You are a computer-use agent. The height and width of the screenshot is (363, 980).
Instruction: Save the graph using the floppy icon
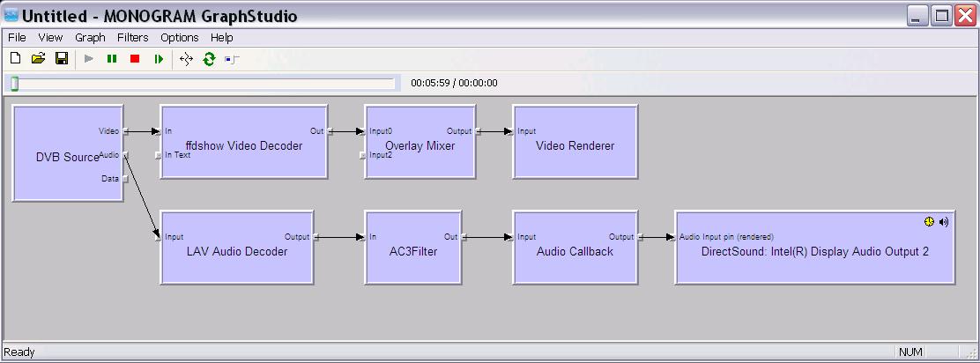62,59
